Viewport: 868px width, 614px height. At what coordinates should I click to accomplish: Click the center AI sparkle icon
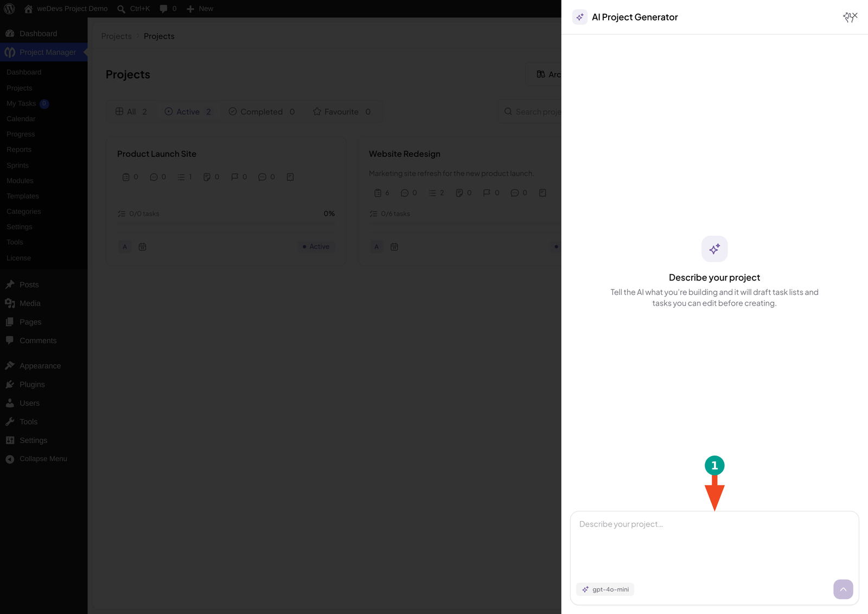click(x=714, y=249)
